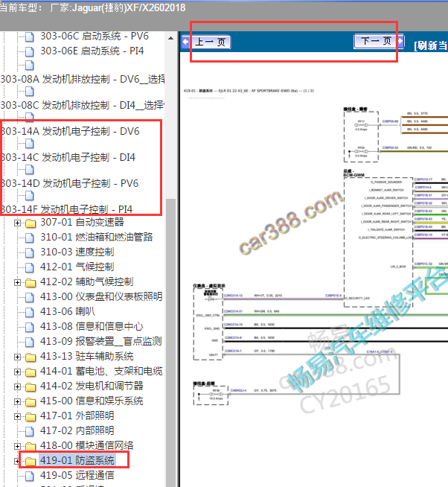This screenshot has width=448, height=487.
Task: Select 303-14F 发动机电子控制 - PI4 entry
Action: point(67,209)
